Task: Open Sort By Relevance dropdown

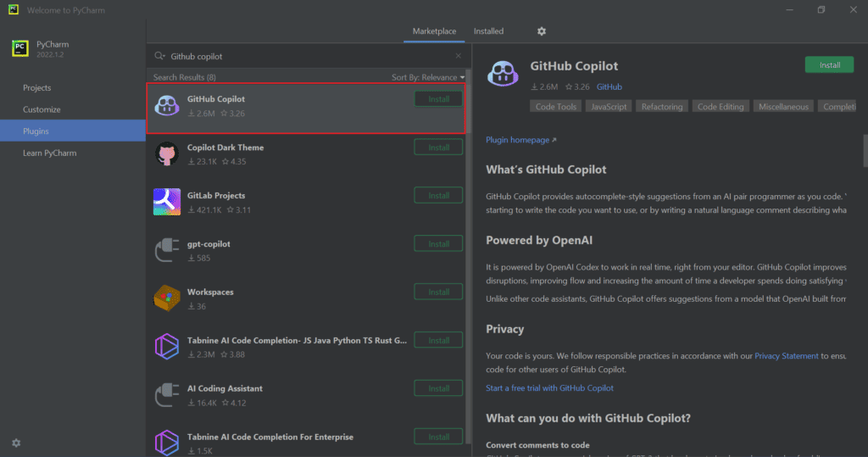Action: [x=428, y=77]
